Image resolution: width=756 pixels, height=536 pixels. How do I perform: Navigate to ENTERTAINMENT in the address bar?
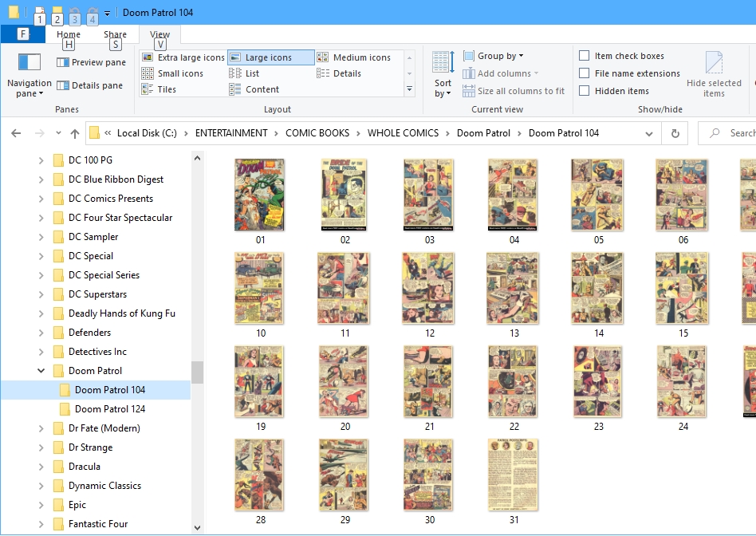(231, 133)
